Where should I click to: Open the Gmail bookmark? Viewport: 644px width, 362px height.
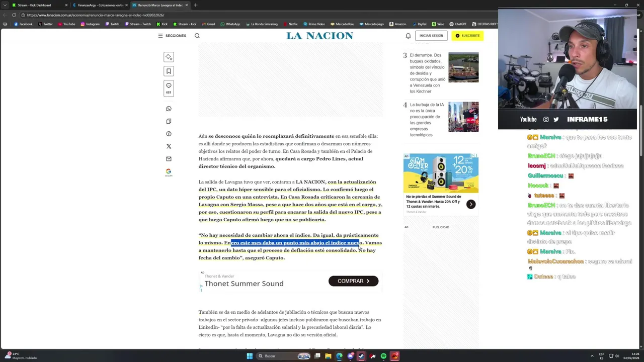(208, 24)
